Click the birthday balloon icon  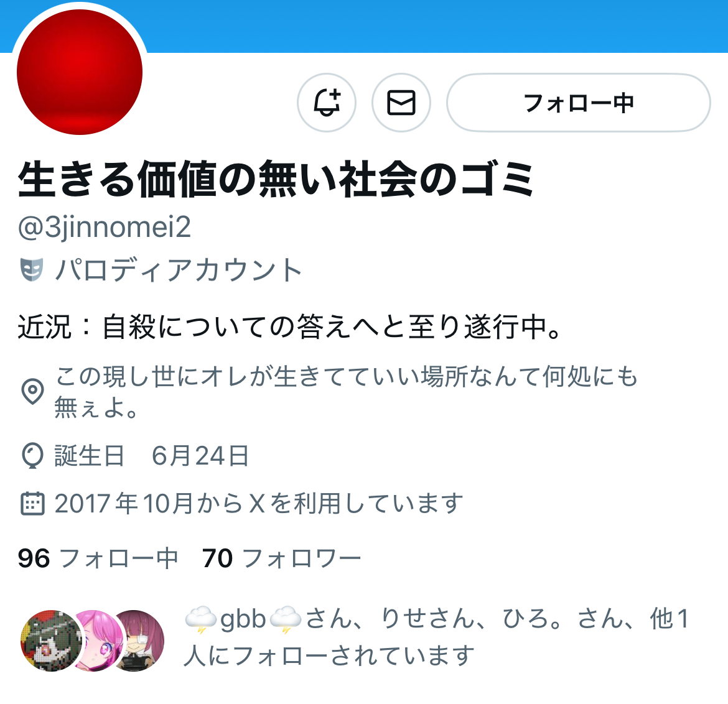click(32, 456)
